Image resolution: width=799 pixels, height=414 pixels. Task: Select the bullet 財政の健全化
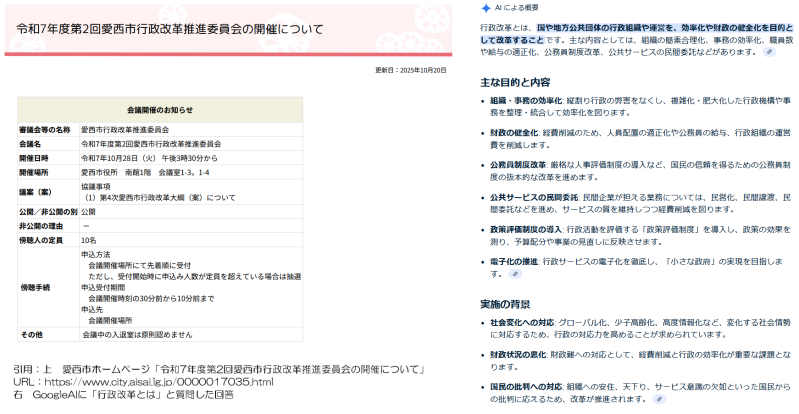click(514, 133)
